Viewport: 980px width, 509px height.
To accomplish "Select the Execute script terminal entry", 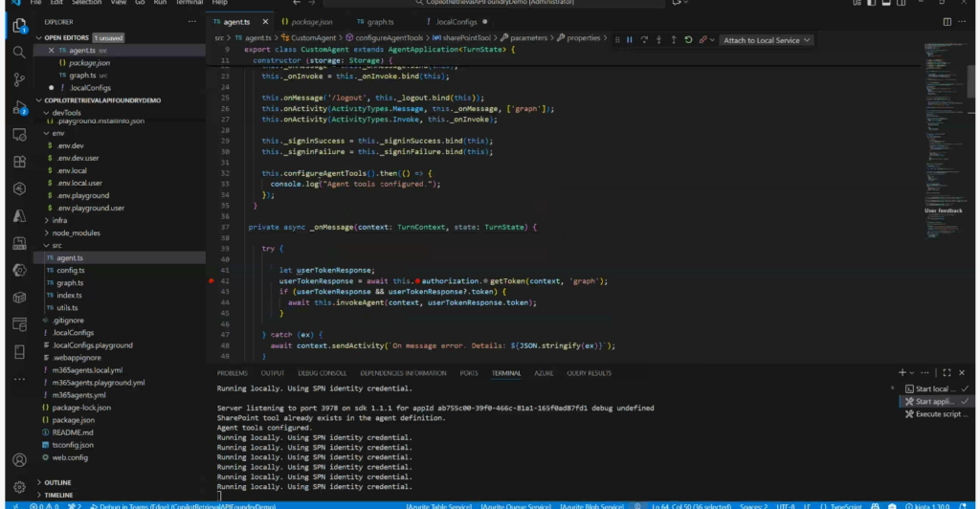I will point(940,414).
